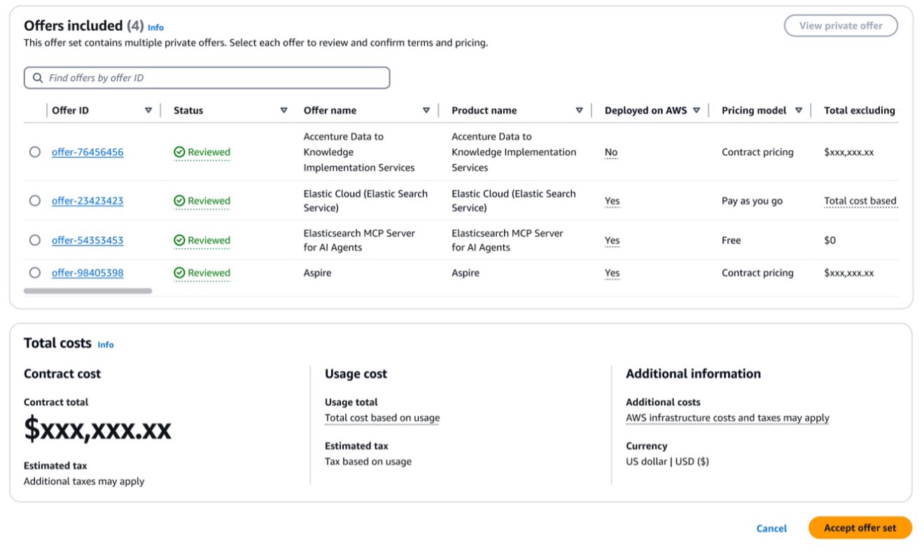Viewport: 924px width, 560px height.
Task: Select the radio button for offer-76456456
Action: [36, 152]
